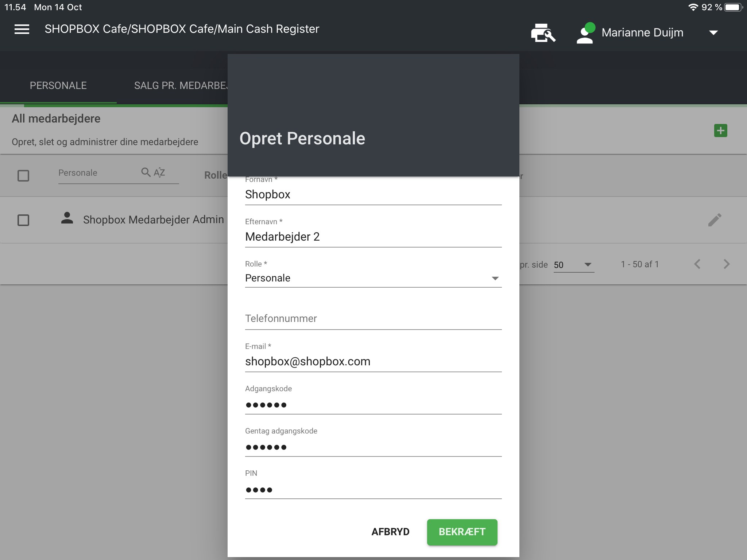
Task: Click the Adgangskode password field
Action: pos(373,404)
